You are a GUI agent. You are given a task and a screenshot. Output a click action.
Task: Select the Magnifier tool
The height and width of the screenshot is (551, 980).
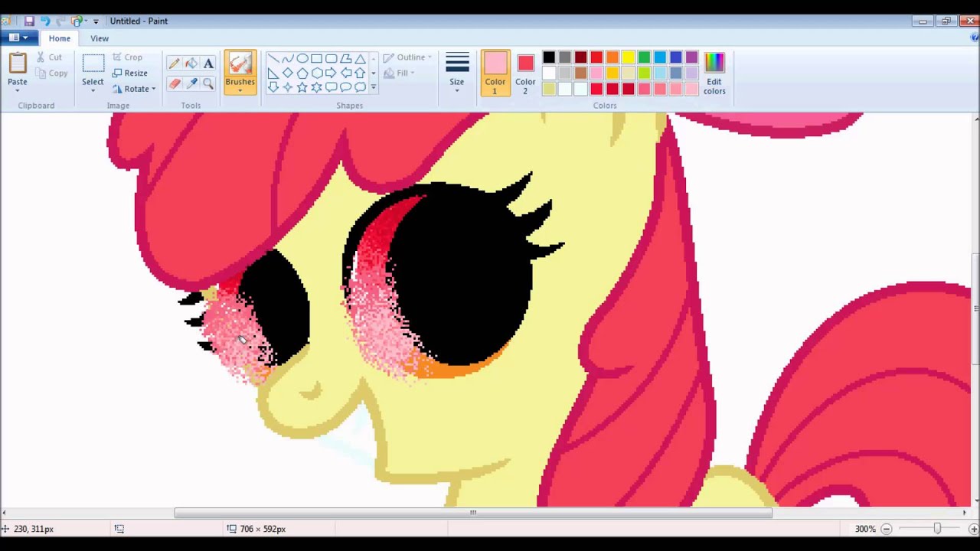pos(208,83)
